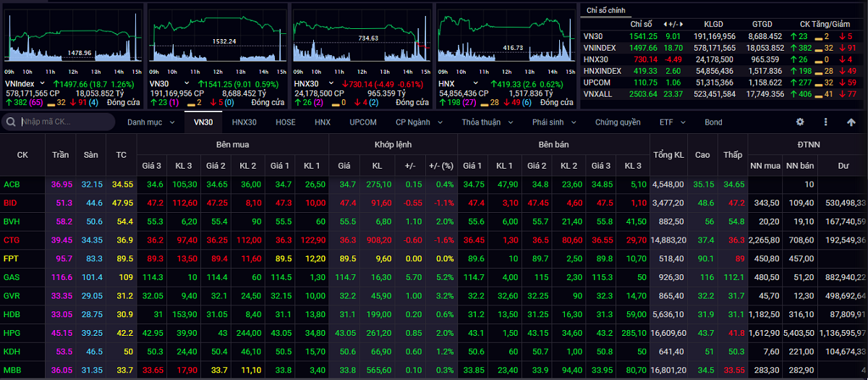Open the settings gear icon
This screenshot has width=868, height=380.
click(800, 122)
